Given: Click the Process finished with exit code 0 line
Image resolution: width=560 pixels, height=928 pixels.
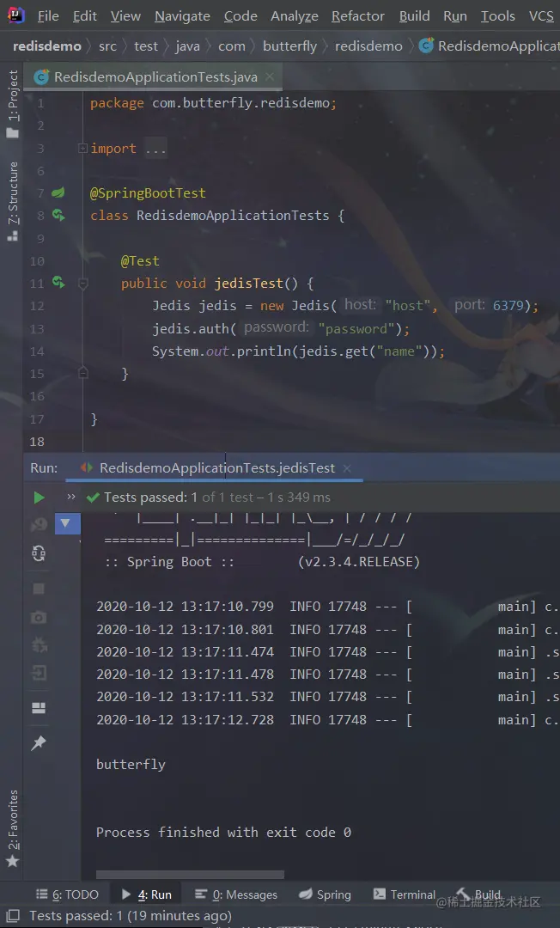Looking at the screenshot, I should pyautogui.click(x=223, y=832).
